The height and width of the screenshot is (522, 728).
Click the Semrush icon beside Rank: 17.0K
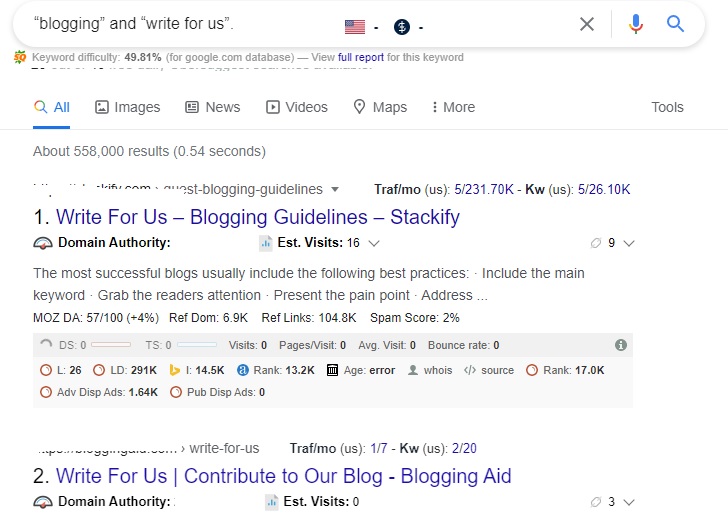[x=532, y=370]
